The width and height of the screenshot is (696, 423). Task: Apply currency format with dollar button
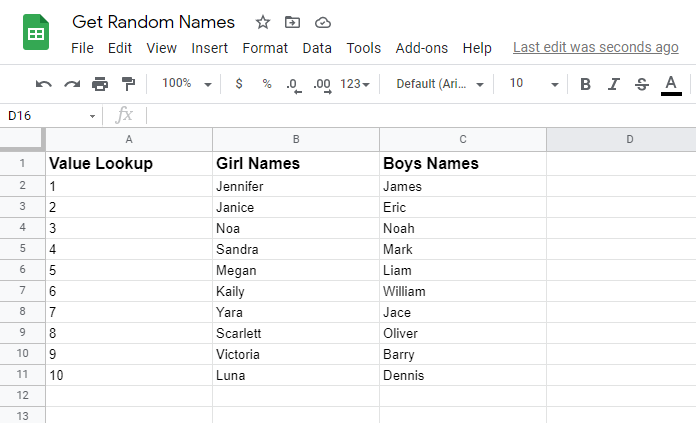tap(239, 84)
